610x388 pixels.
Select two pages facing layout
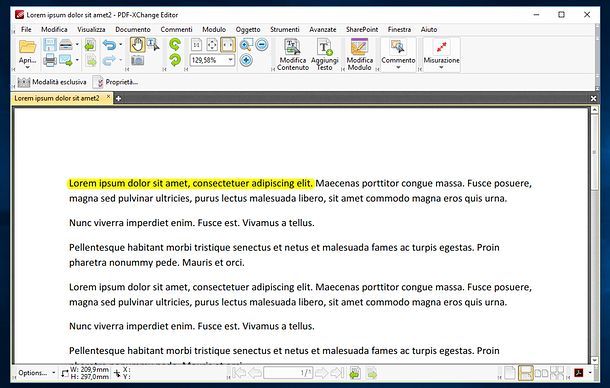(541, 373)
